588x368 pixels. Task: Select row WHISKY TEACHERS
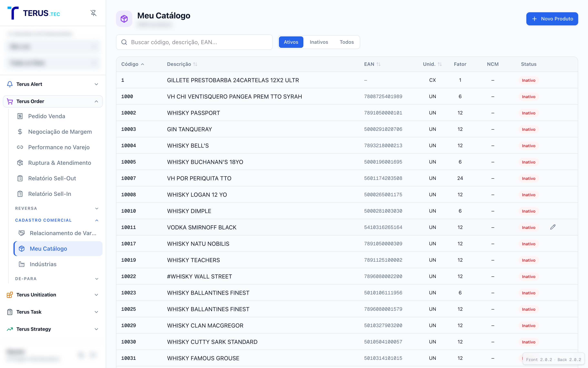[x=347, y=260]
